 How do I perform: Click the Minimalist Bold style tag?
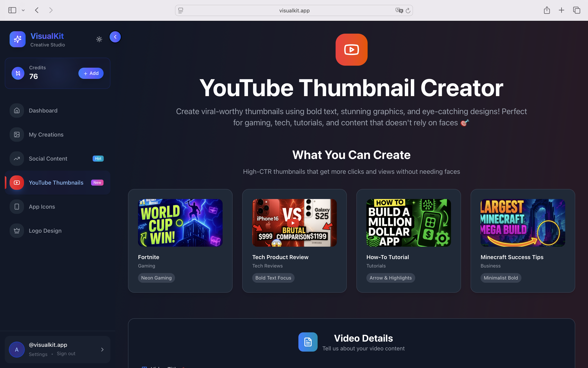(501, 278)
